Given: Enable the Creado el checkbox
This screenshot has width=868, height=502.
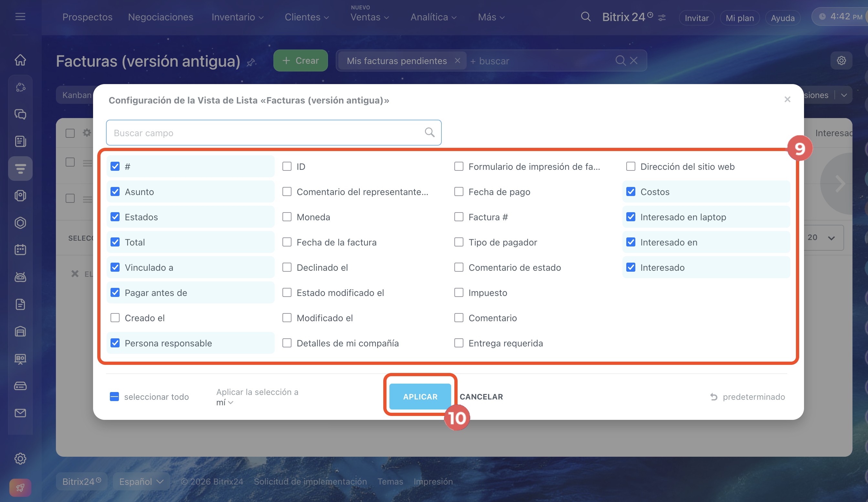Looking at the screenshot, I should point(115,318).
